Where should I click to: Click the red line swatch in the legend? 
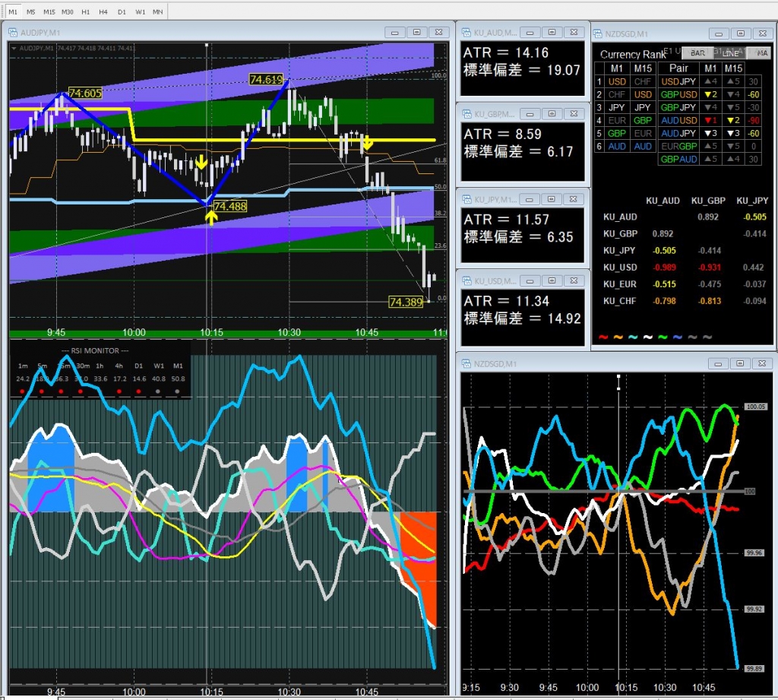click(x=603, y=337)
